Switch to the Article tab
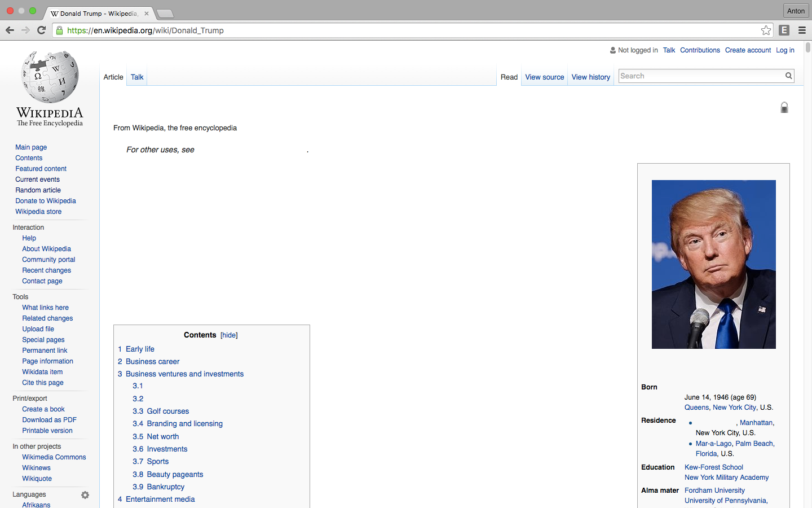Viewport: 812px width, 508px height. click(113, 77)
